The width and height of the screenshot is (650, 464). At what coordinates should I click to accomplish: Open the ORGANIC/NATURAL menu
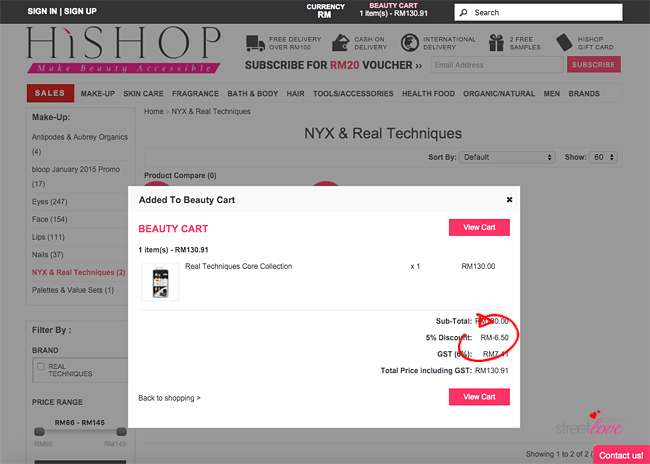point(499,94)
